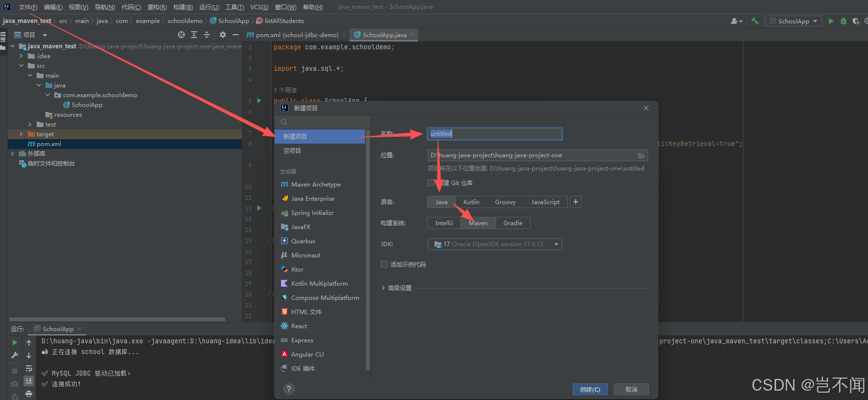Click select opened file target icon
Viewport: 868px width, 400px height.
pyautogui.click(x=181, y=35)
